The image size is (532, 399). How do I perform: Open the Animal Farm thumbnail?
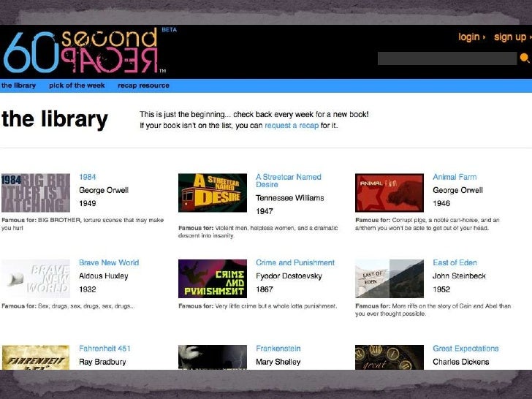[x=389, y=193]
